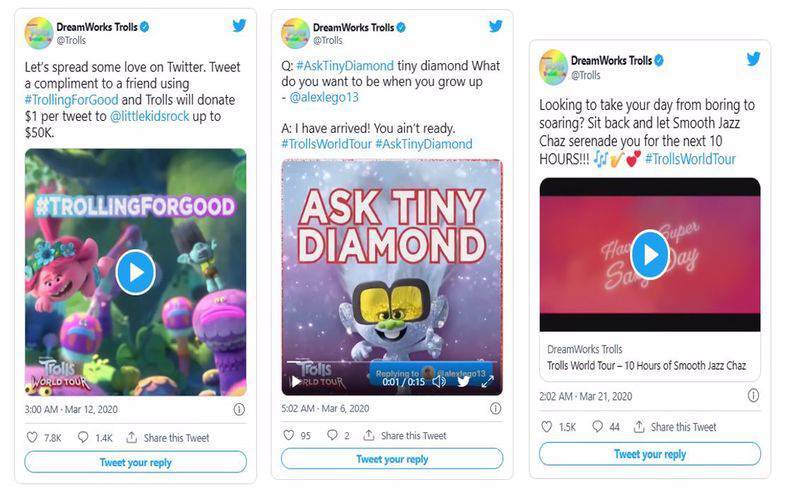Image resolution: width=800 pixels, height=500 pixels.
Task: Mute the Ask Tiny Diamond video's sound
Action: 439,381
